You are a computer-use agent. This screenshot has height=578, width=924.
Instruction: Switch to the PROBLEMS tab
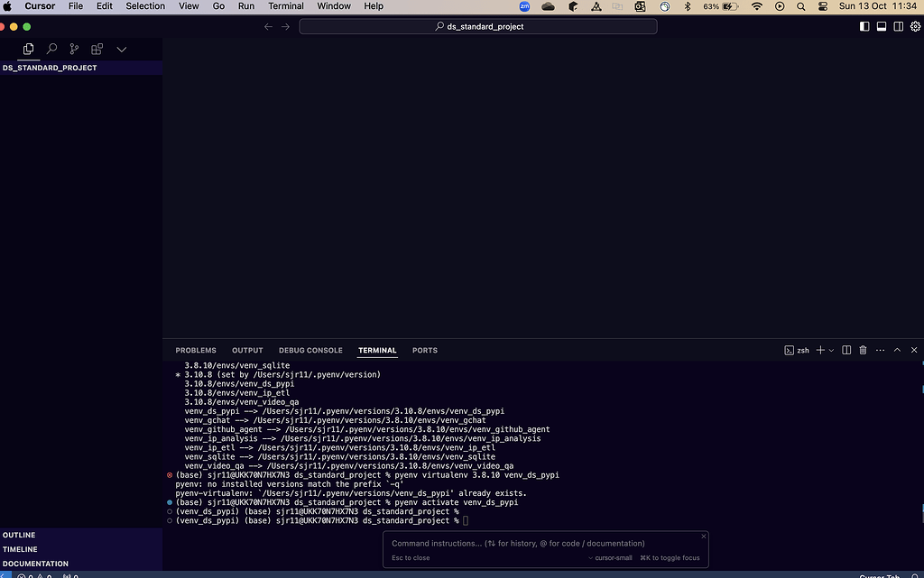pyautogui.click(x=196, y=350)
